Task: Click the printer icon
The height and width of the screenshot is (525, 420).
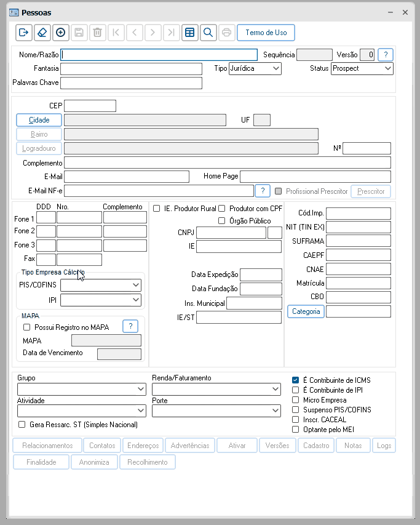Action: [226, 33]
